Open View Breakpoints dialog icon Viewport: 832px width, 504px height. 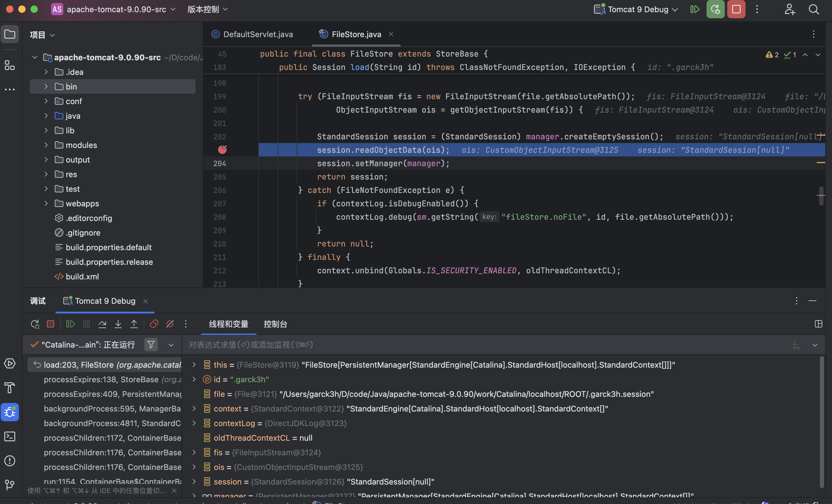[x=154, y=324]
